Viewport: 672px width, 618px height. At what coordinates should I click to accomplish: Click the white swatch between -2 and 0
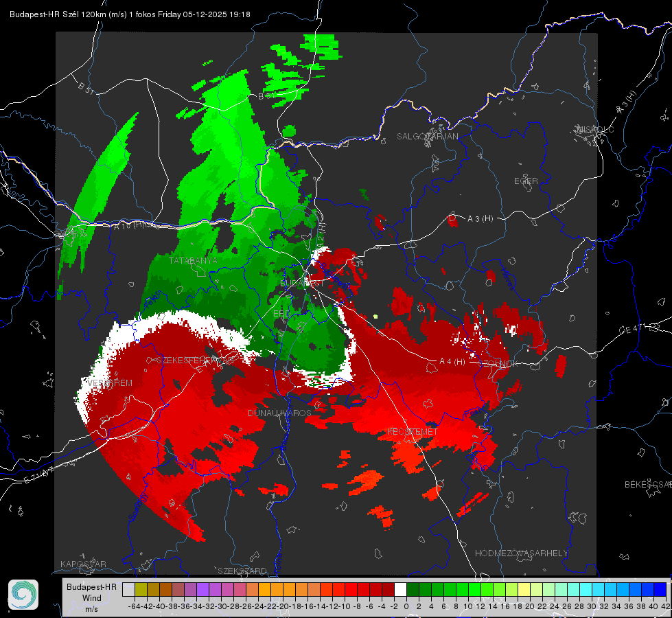(x=400, y=590)
